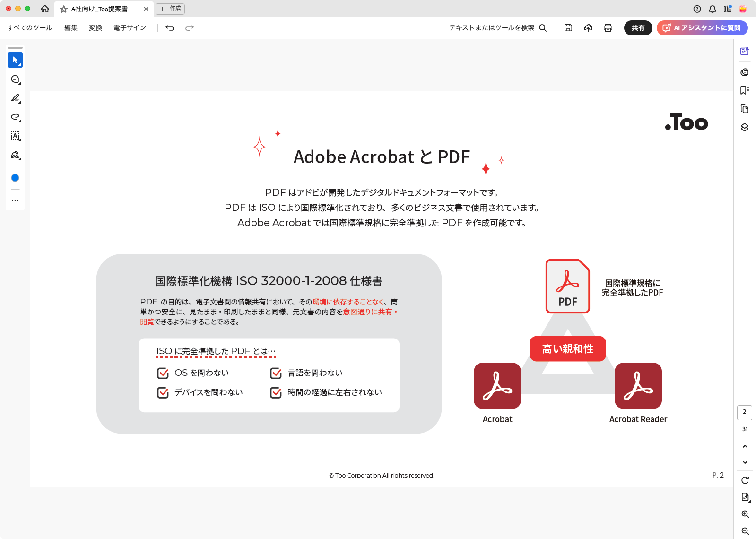Open the fill and sign pen tool

click(15, 155)
